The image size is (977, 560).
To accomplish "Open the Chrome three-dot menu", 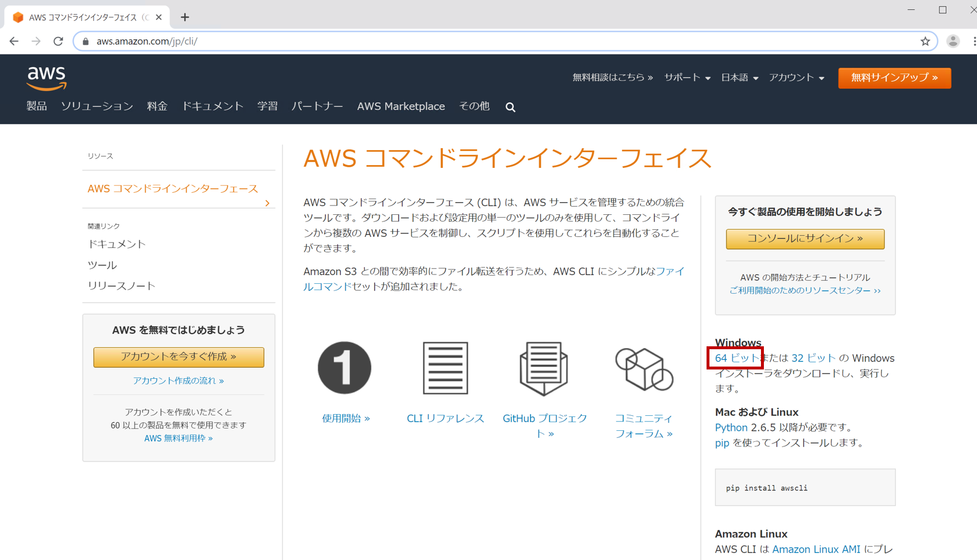I will [974, 41].
